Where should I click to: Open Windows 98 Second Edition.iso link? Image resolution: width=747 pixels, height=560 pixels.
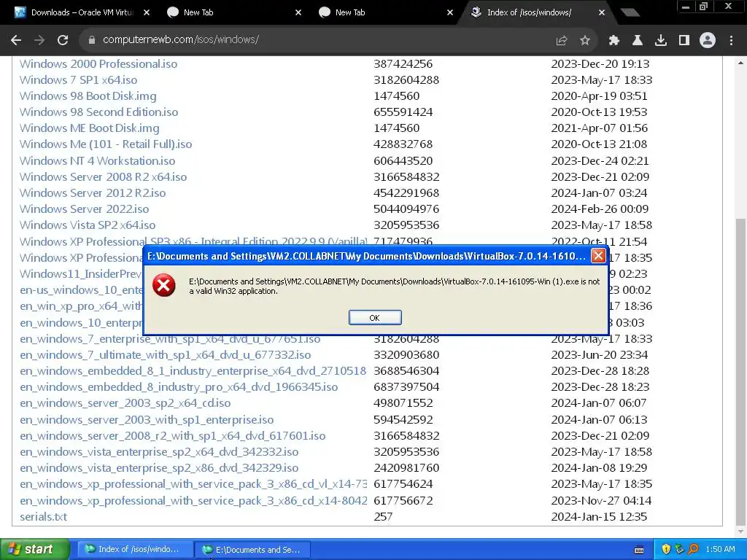pyautogui.click(x=98, y=112)
